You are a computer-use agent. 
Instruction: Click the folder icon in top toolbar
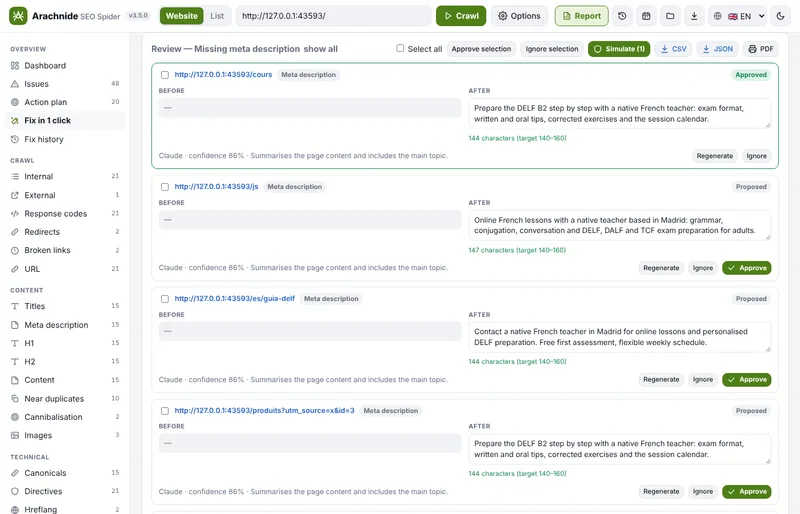pos(670,16)
